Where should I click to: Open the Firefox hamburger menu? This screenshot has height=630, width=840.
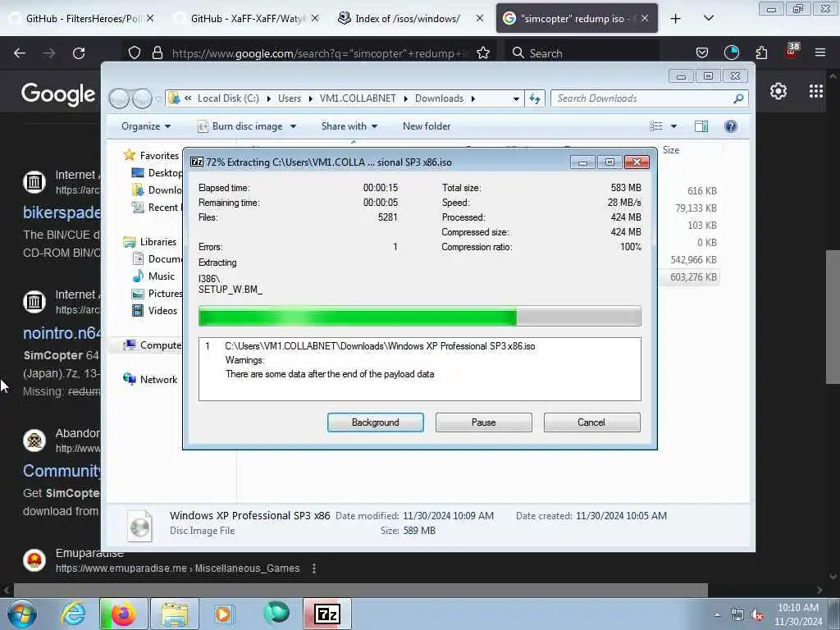click(x=819, y=53)
